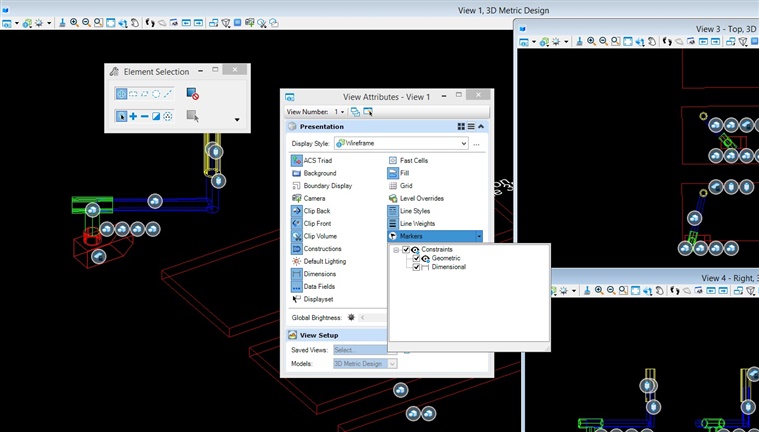Set New selection mode arrow in Element Selection
This screenshot has width=759, height=432.
(x=121, y=116)
